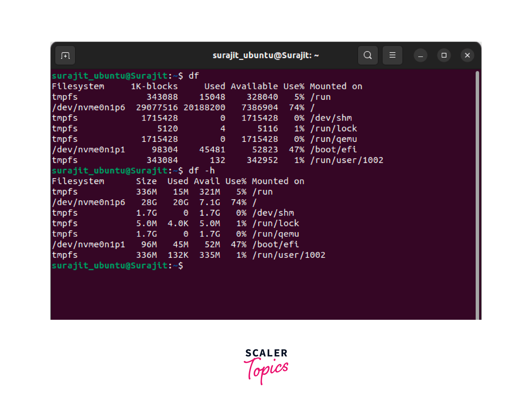Viewport: 532px width, 415px height.
Task: Open terminal preferences via menu icon
Action: click(x=392, y=56)
